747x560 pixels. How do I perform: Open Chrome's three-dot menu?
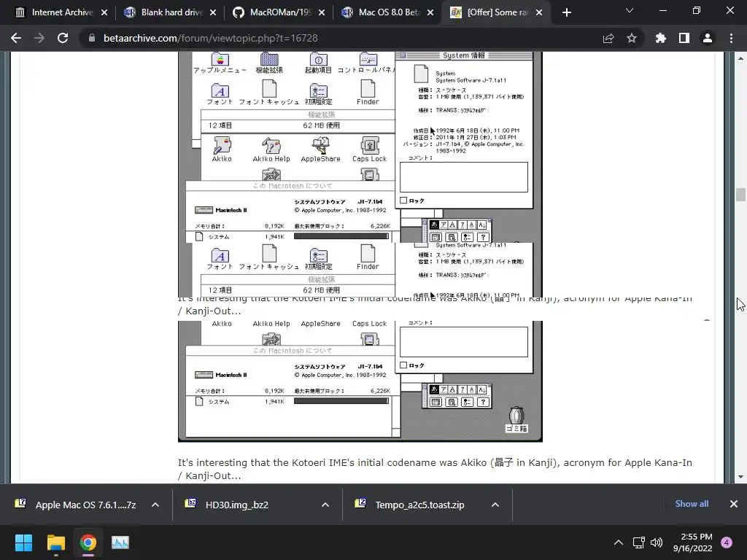[731, 38]
